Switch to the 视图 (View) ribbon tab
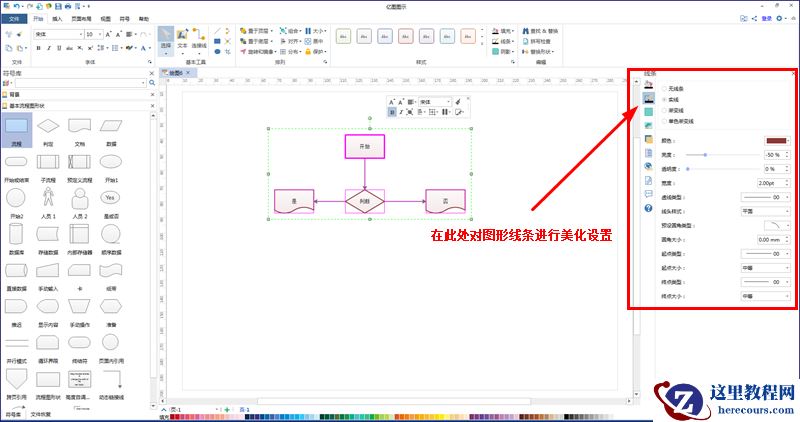 click(x=106, y=19)
